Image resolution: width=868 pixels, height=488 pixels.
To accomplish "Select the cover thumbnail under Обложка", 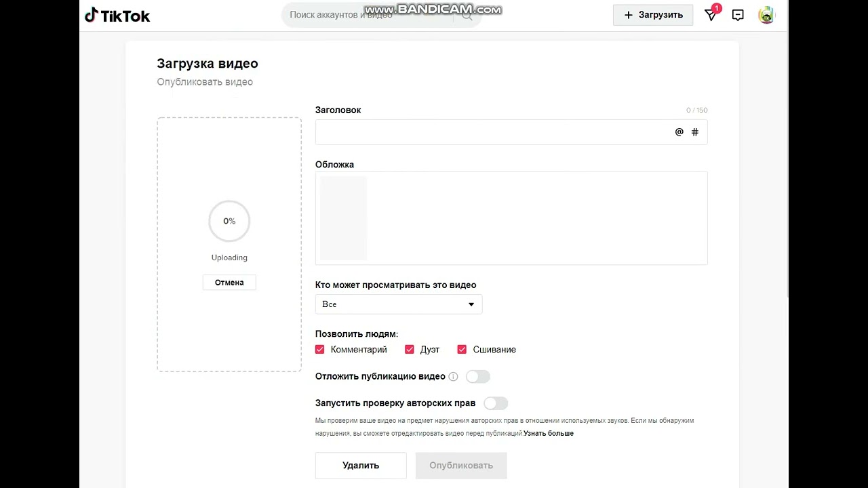I will (343, 218).
